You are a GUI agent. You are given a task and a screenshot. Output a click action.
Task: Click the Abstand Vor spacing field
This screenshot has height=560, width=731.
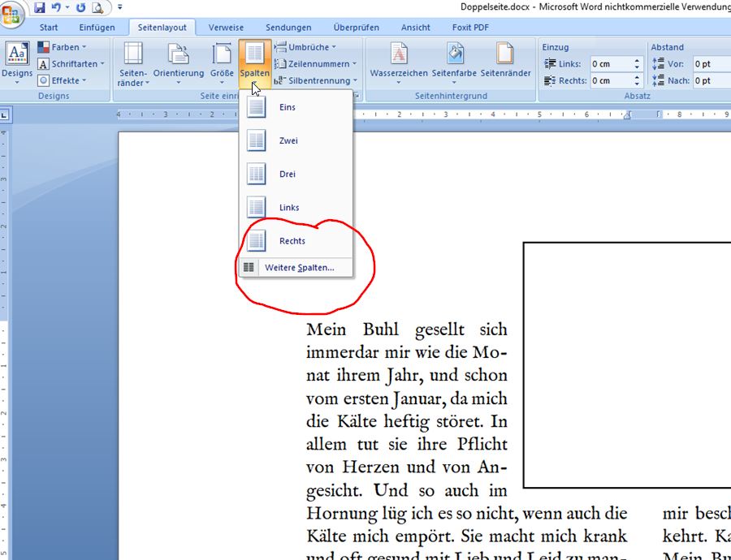click(x=711, y=64)
